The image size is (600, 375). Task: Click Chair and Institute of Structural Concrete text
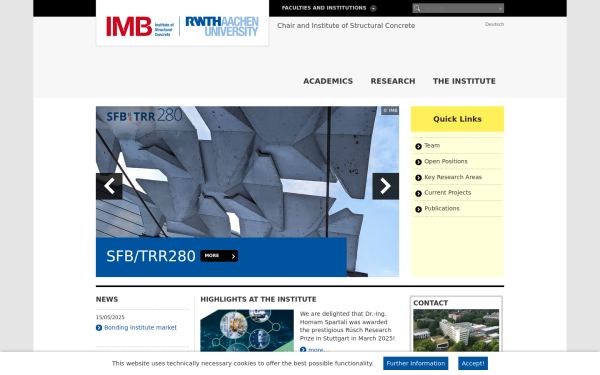[x=346, y=26]
